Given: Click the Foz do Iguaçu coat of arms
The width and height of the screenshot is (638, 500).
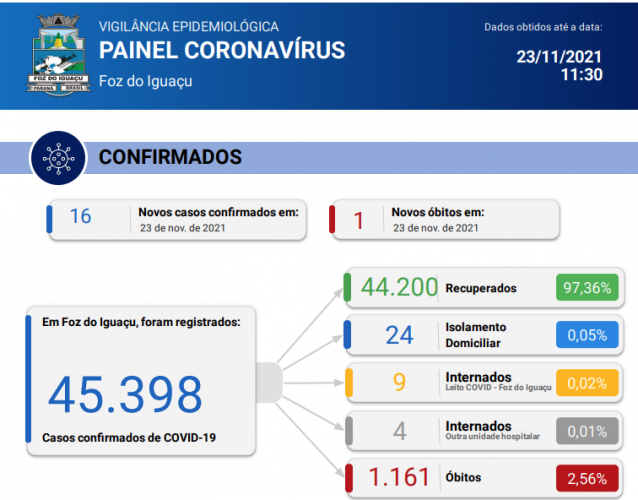Looking at the screenshot, I should click(x=59, y=55).
